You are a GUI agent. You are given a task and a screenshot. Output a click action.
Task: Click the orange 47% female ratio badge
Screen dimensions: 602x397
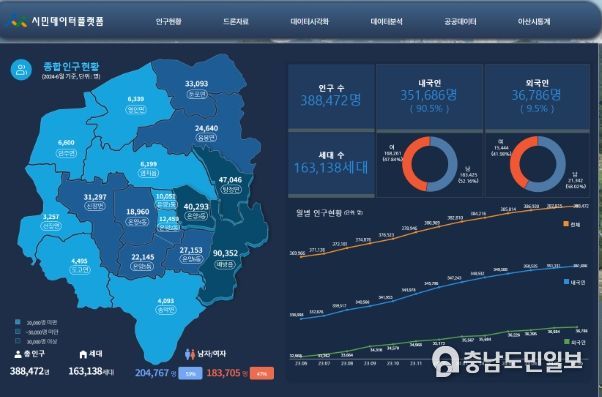tap(262, 373)
